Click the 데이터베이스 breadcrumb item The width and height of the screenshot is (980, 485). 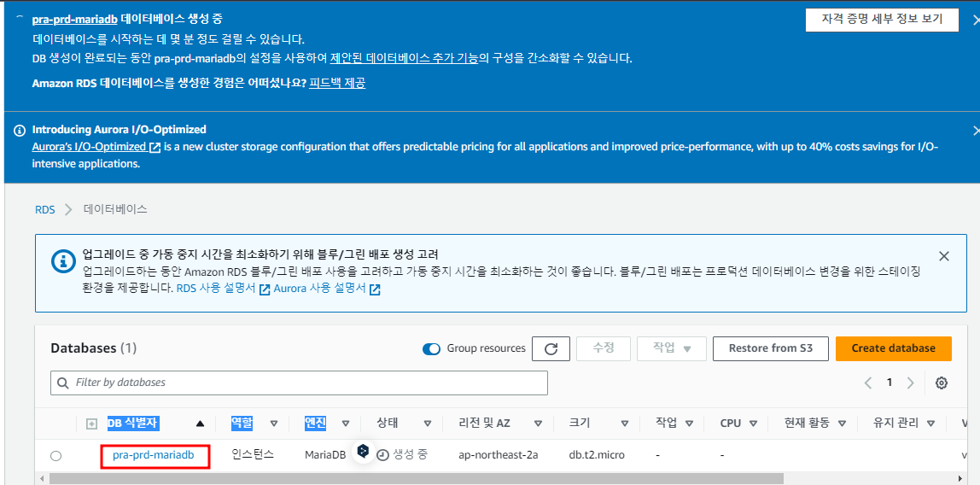[115, 209]
